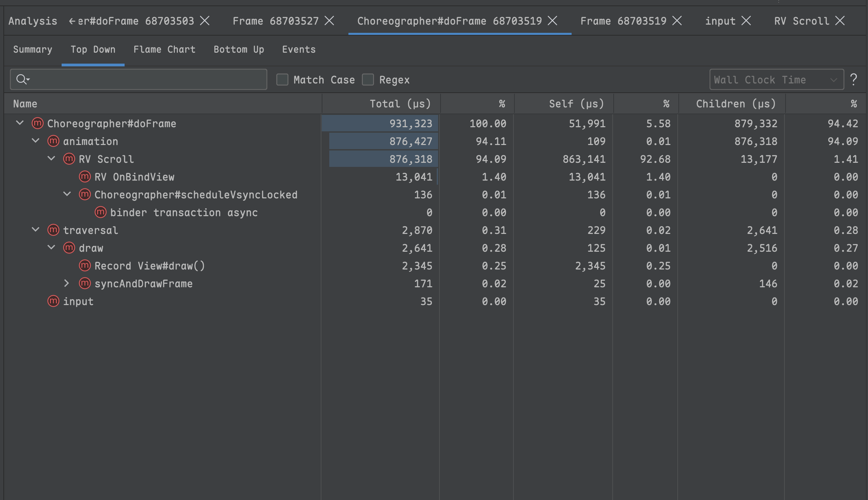Image resolution: width=868 pixels, height=500 pixels.
Task: Enable the Regex checkbox
Action: pyautogui.click(x=368, y=80)
